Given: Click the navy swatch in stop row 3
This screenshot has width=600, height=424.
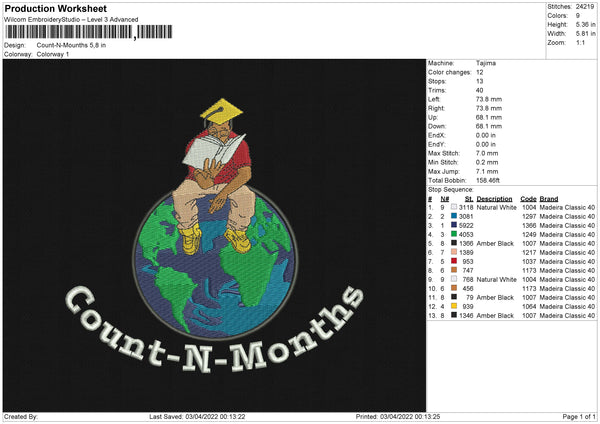Looking at the screenshot, I should [454, 225].
